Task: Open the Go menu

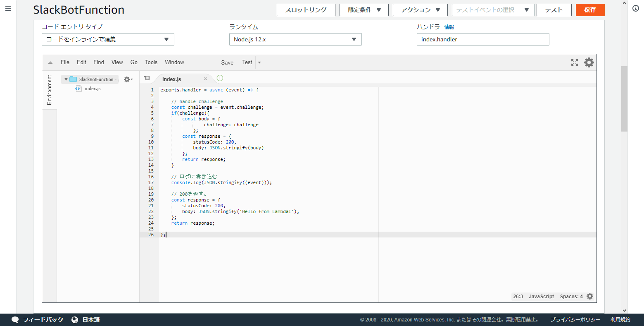Action: click(x=134, y=62)
